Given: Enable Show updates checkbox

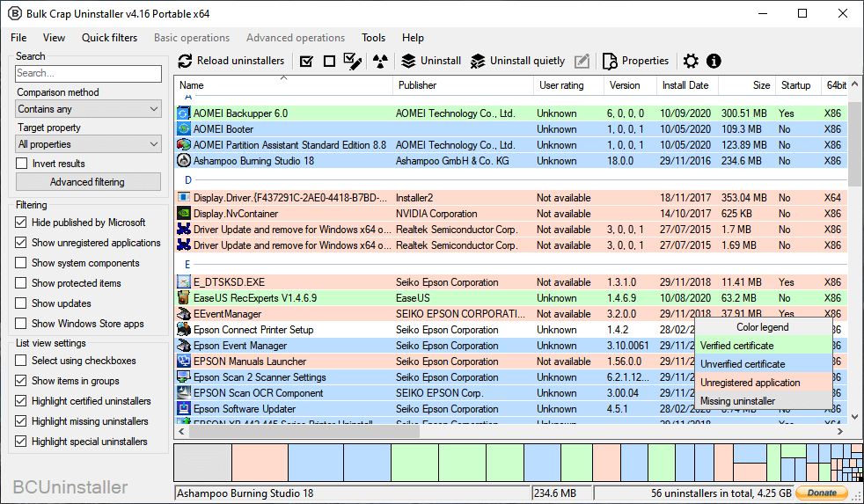Looking at the screenshot, I should [x=21, y=303].
